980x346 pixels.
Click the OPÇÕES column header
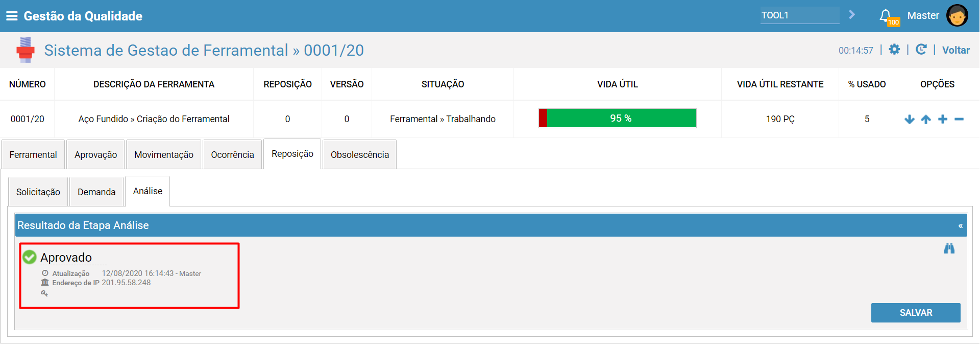(x=937, y=84)
